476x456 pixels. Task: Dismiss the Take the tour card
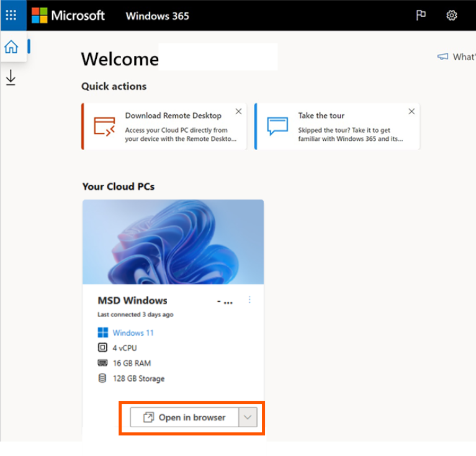[x=411, y=111]
